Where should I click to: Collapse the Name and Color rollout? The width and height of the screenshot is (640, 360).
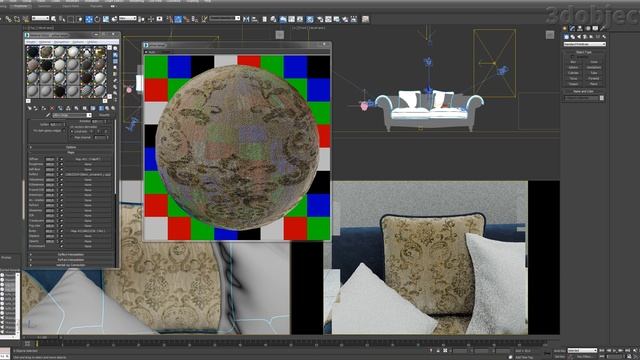tap(583, 91)
